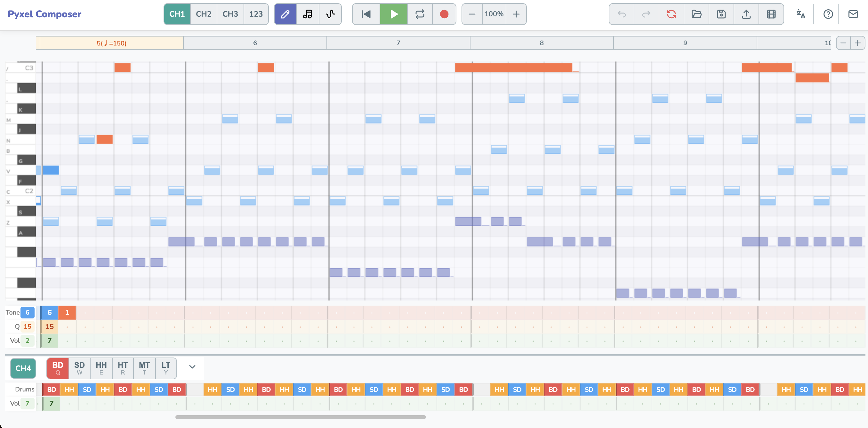Open help with the question mark icon
The height and width of the screenshot is (428, 868).
click(x=828, y=14)
